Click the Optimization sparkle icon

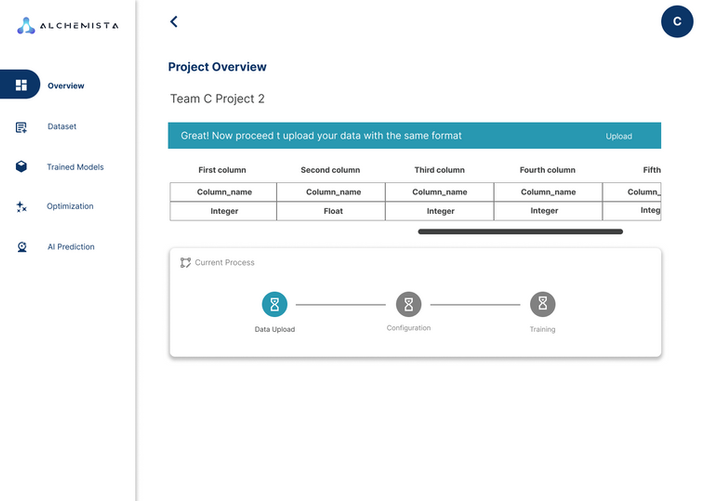point(21,207)
